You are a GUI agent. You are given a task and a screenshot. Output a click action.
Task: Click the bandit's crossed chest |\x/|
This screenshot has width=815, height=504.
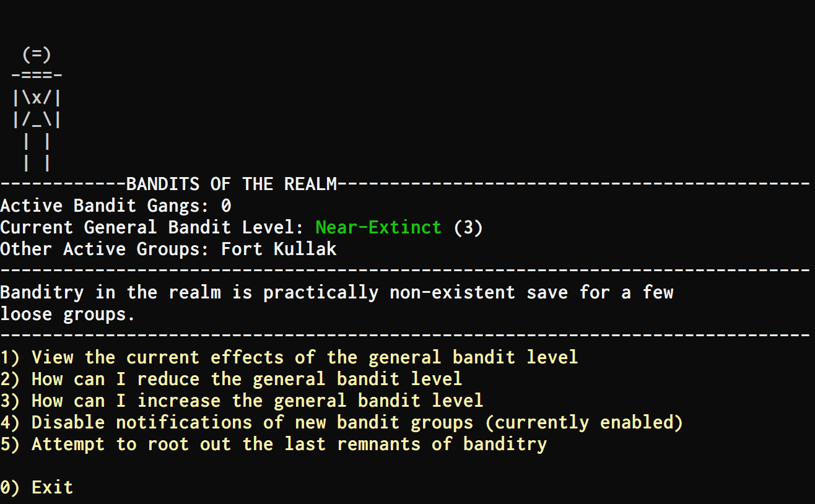pyautogui.click(x=37, y=98)
